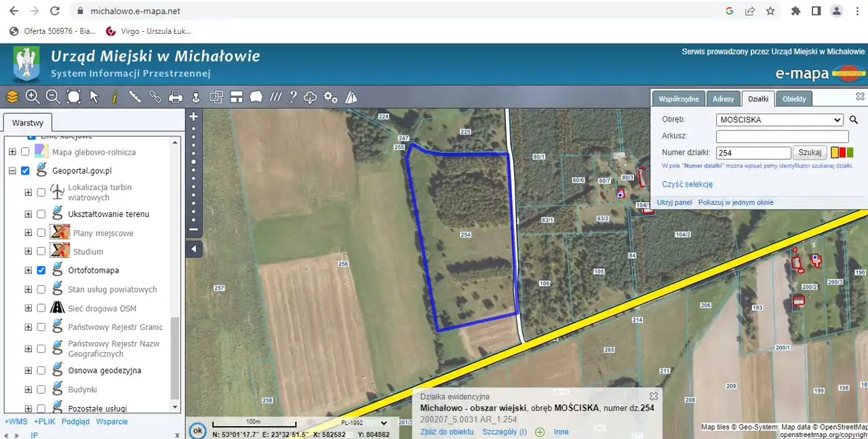This screenshot has height=439, width=868.
Task: Click the question mark help icon
Action: pyautogui.click(x=293, y=96)
